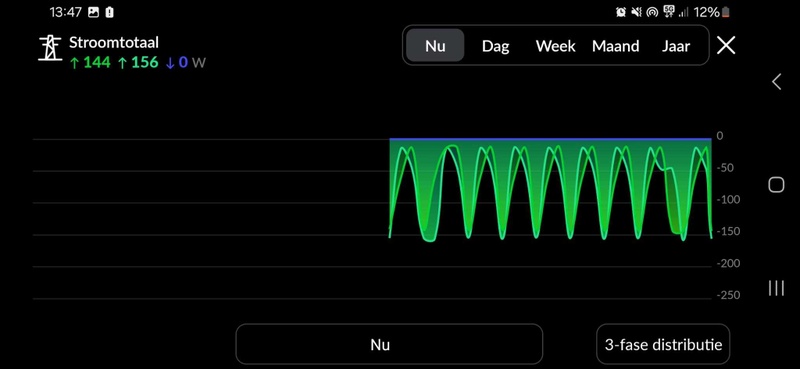Viewport: 800px width, 369px height.
Task: Tap the alarm icon in status bar
Action: (621, 12)
